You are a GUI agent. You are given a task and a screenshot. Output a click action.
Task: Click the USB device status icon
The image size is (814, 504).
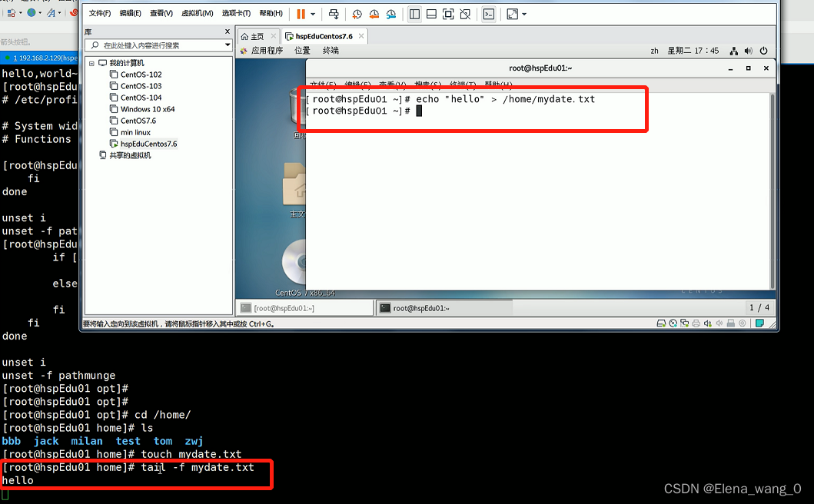(730, 323)
